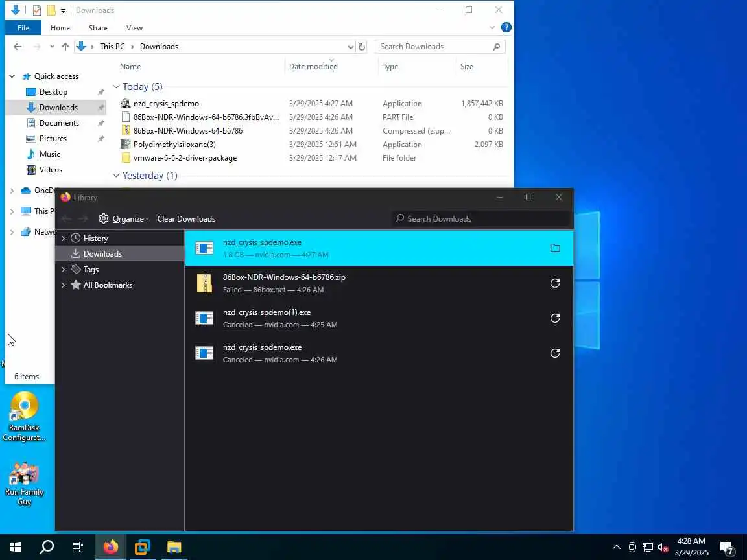747x560 pixels.
Task: Retry the failed 86Box-NDR-Windows-64-b6786.zip download
Action: point(555,283)
